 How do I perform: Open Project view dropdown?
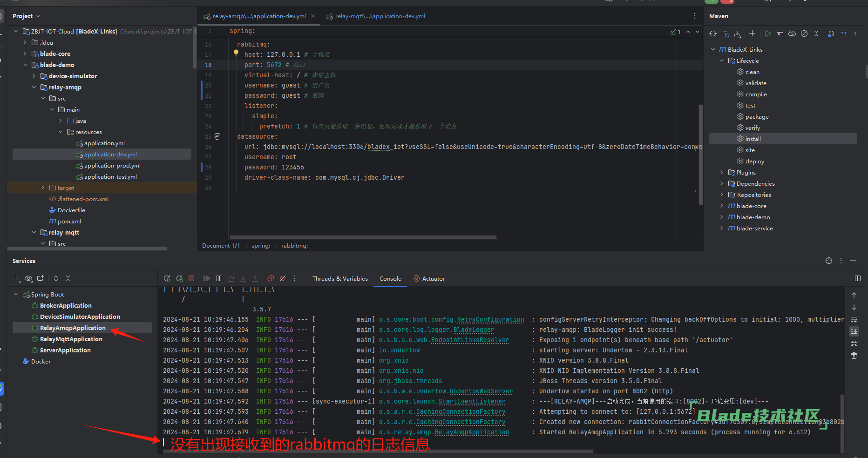26,16
